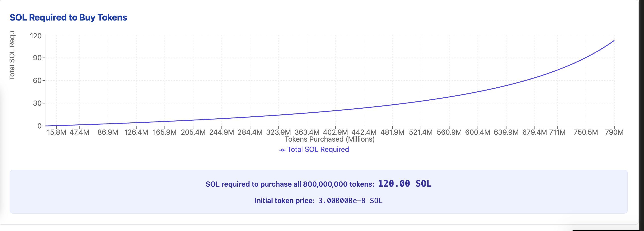Click the SOL Required to Buy Tokens heading
644x231 pixels.
pyautogui.click(x=68, y=18)
